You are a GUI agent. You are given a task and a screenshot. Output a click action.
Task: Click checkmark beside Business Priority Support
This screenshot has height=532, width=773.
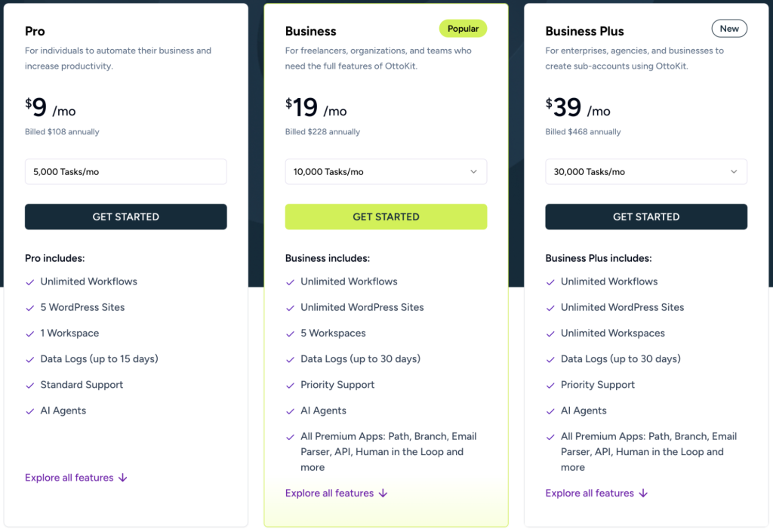[x=291, y=385]
